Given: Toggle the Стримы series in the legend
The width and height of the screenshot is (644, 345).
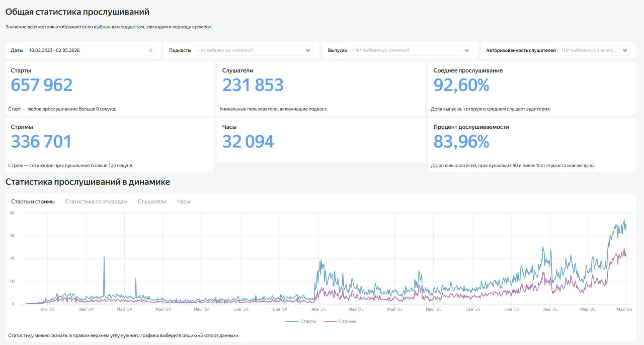Looking at the screenshot, I should (x=340, y=321).
